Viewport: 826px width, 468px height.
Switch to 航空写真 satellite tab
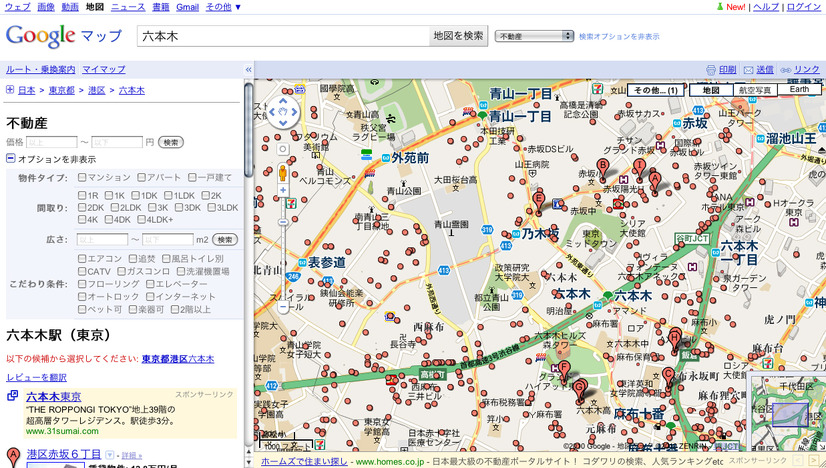754,90
